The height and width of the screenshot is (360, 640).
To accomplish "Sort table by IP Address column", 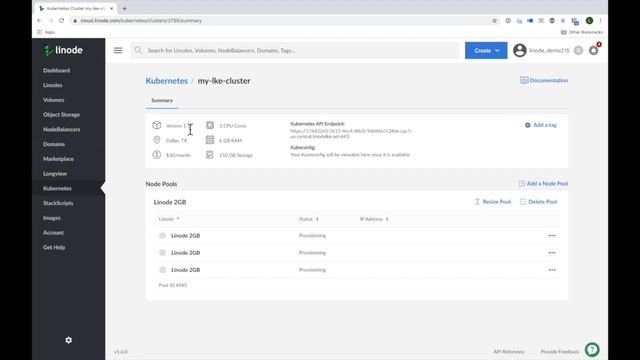I will [374, 219].
